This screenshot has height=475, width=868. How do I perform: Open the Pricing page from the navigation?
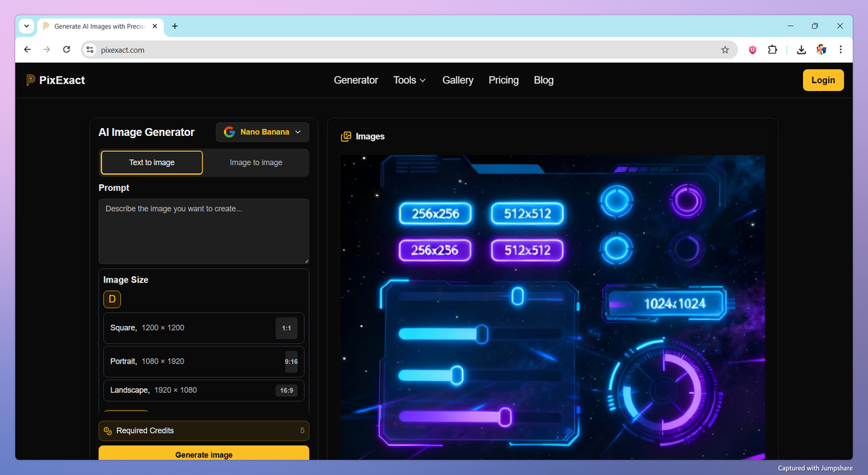(x=503, y=80)
